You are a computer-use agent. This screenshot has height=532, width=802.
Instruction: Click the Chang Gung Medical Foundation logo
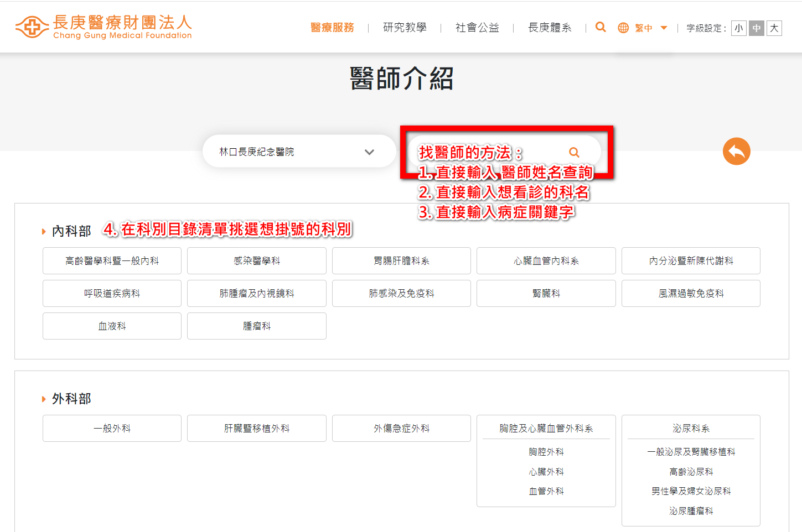104,27
